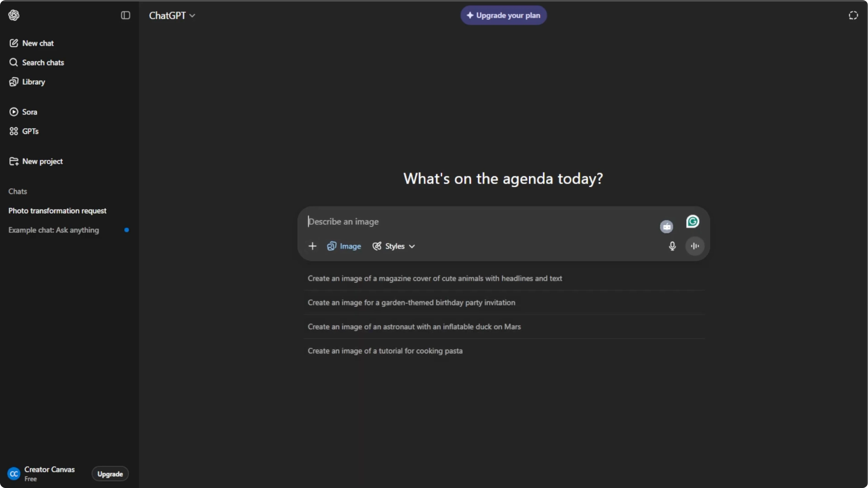Click the GPTs grid icon
868x488 pixels.
13,131
